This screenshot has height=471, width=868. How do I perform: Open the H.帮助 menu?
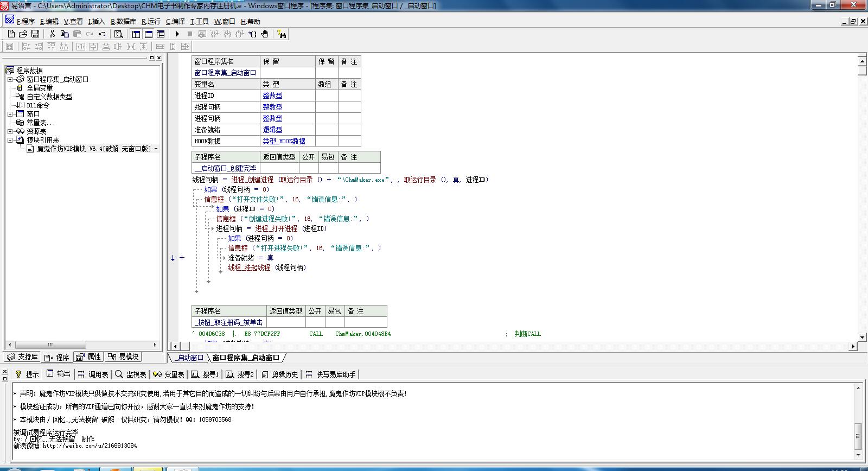[x=251, y=22]
